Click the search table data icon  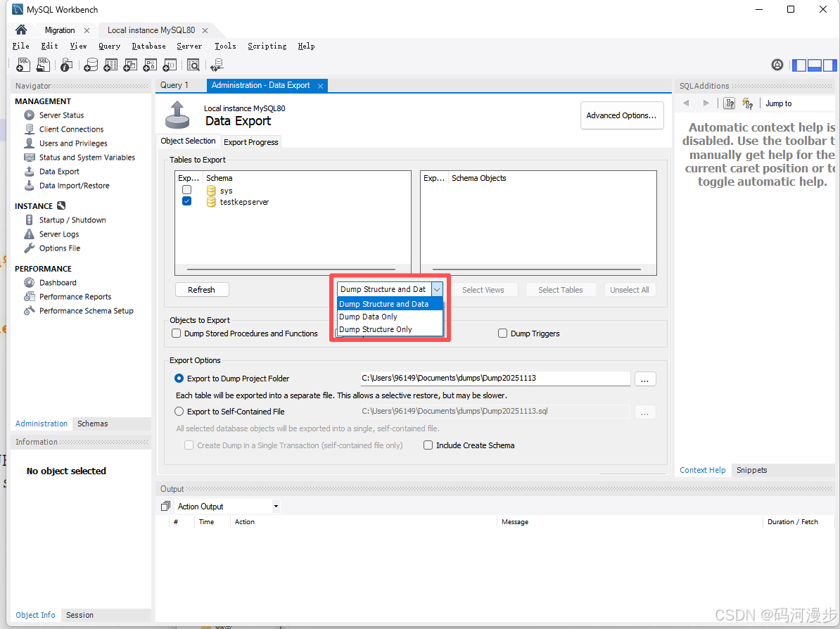click(x=193, y=65)
